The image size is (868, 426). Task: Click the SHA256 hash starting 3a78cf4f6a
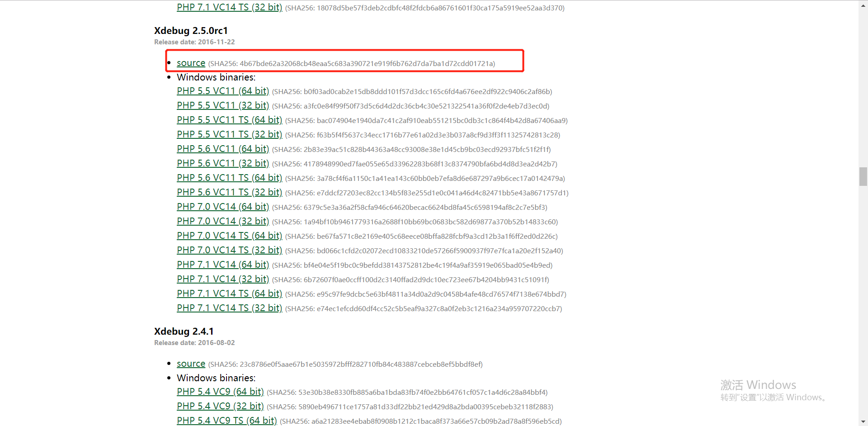click(x=425, y=179)
